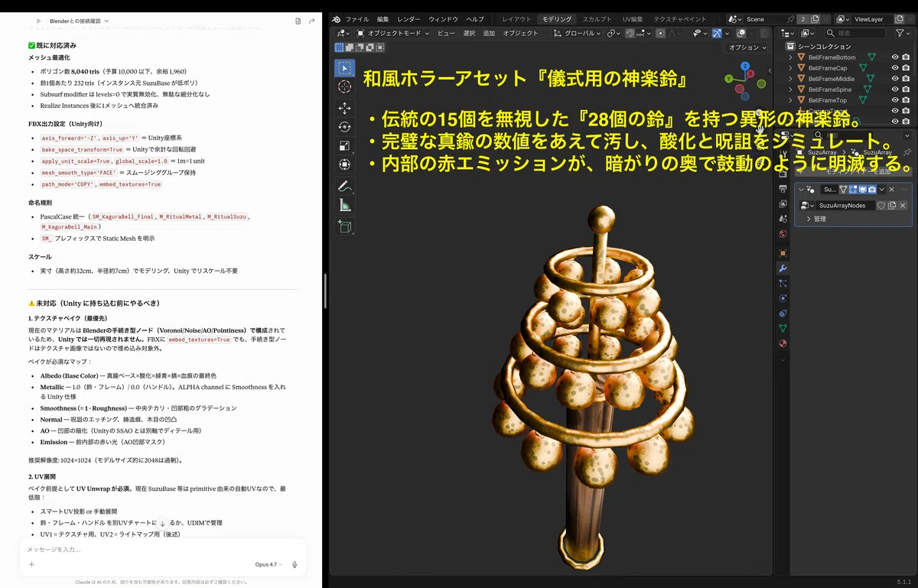
Task: Click the share icon in Claude's header
Action: pyautogui.click(x=311, y=21)
